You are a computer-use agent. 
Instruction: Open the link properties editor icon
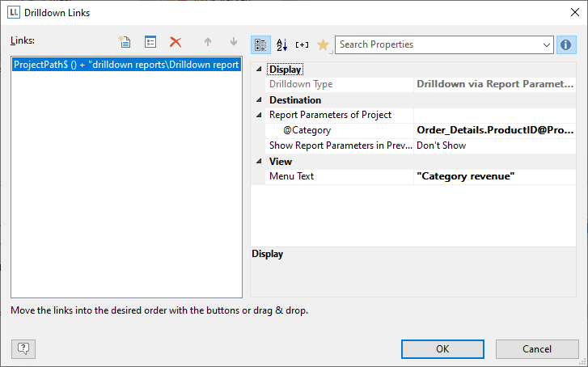click(x=150, y=41)
